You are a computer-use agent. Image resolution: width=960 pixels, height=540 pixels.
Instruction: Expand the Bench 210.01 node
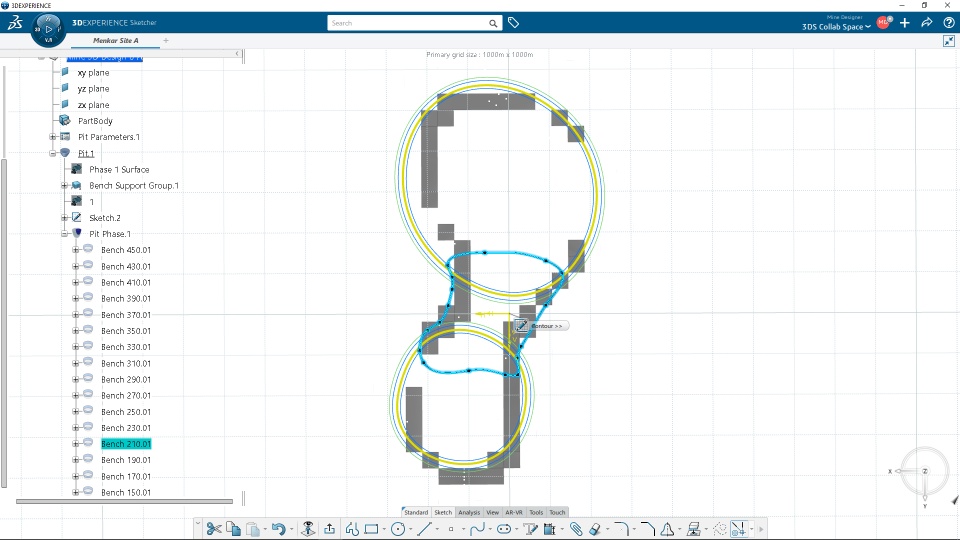75,443
